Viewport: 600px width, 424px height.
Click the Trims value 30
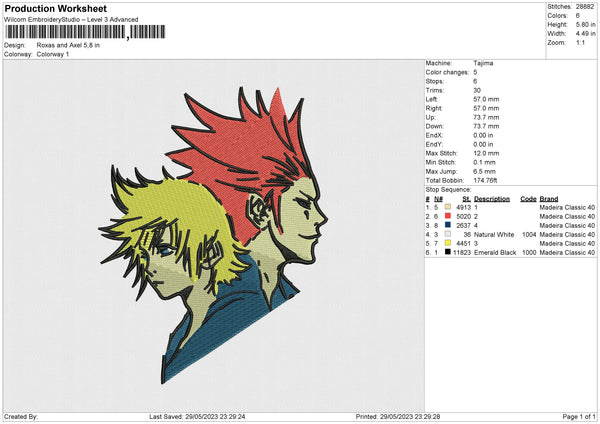pos(477,90)
